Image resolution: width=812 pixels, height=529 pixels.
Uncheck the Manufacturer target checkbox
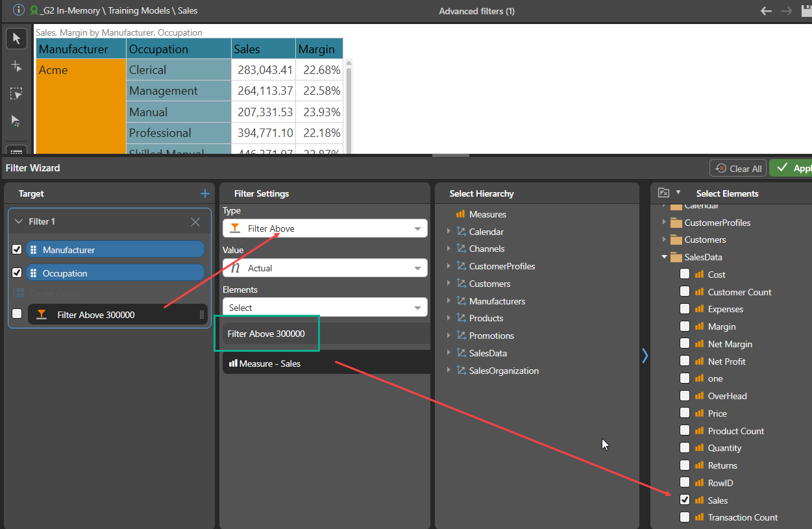pyautogui.click(x=17, y=249)
